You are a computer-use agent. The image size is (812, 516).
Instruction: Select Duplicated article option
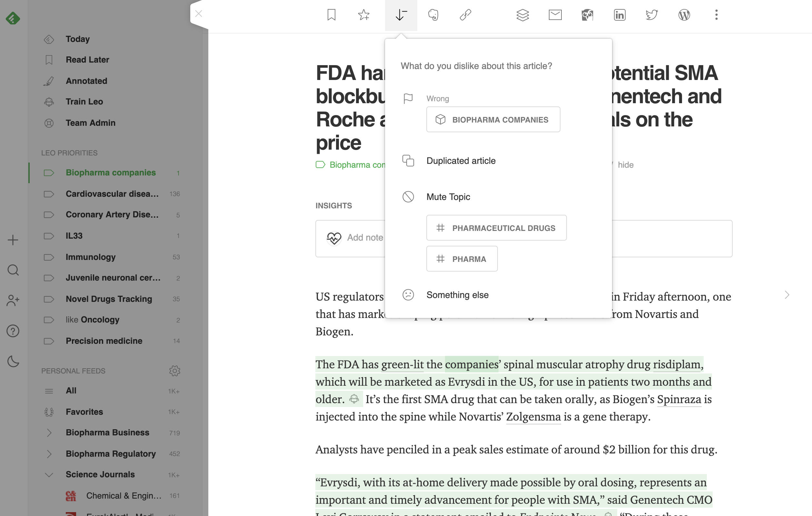point(460,161)
